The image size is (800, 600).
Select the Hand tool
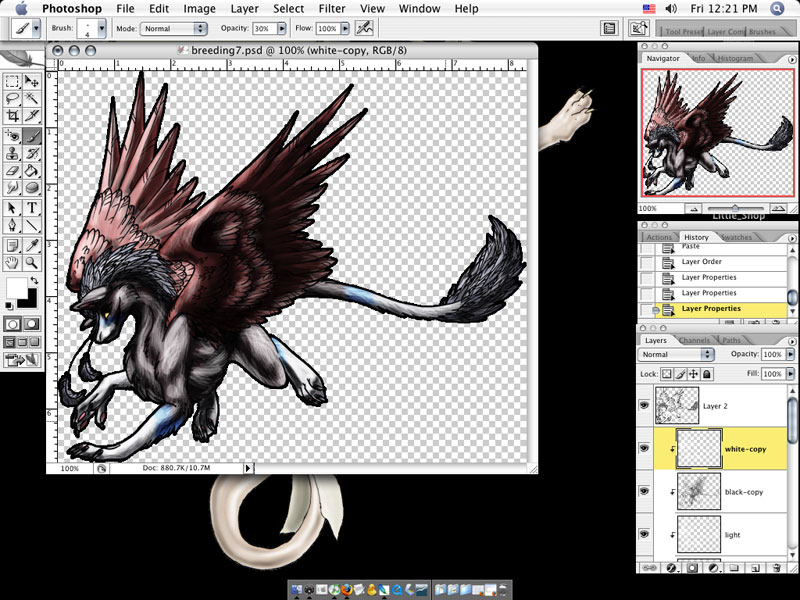click(x=12, y=263)
